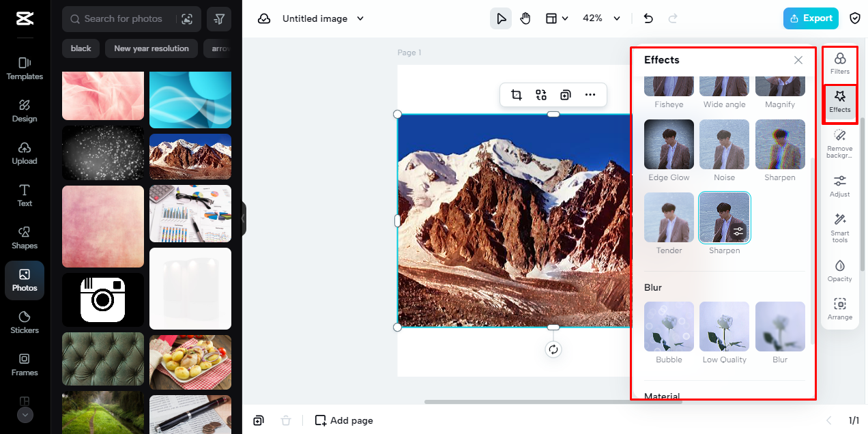The image size is (868, 434).
Task: Open the Smart tools panel
Action: pyautogui.click(x=840, y=228)
